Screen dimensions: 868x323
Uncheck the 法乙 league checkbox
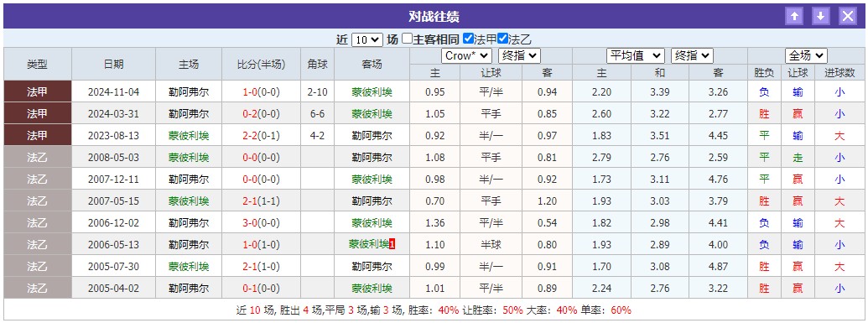[x=502, y=39]
